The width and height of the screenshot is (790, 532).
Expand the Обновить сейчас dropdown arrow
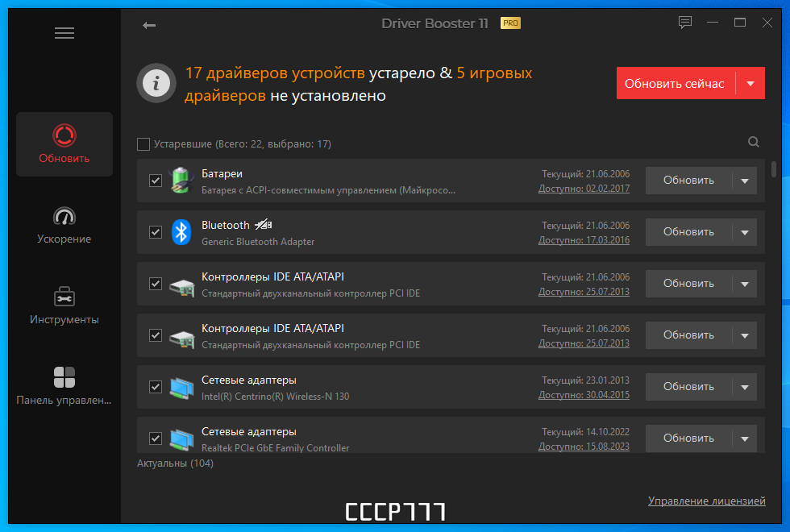(x=750, y=83)
